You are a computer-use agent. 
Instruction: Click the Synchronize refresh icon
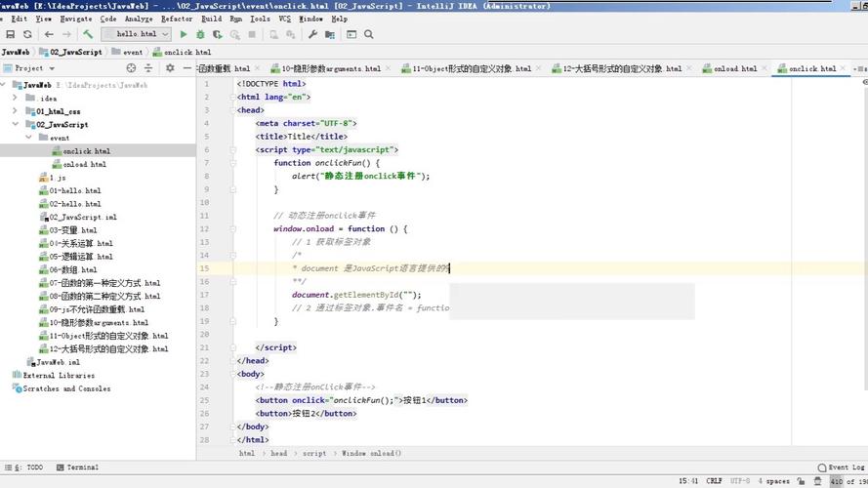pos(27,34)
